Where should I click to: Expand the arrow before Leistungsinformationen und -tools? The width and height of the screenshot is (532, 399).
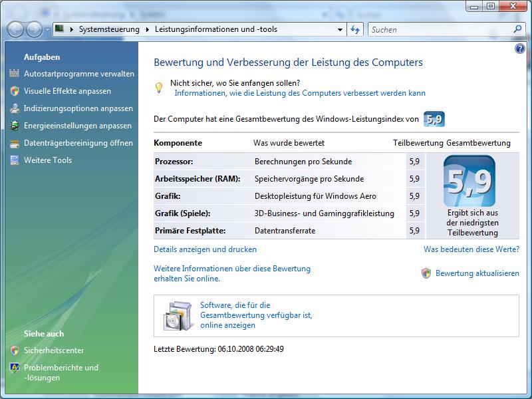[147, 29]
